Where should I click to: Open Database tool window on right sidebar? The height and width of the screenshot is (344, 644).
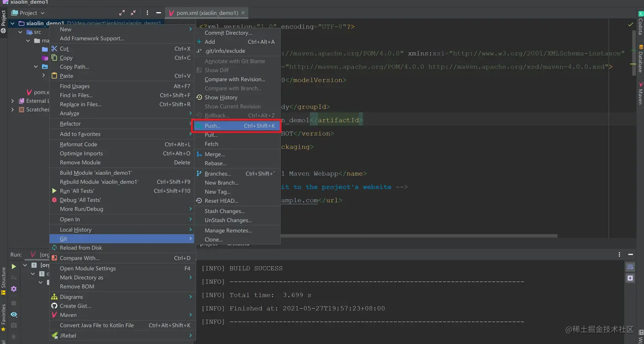640,58
